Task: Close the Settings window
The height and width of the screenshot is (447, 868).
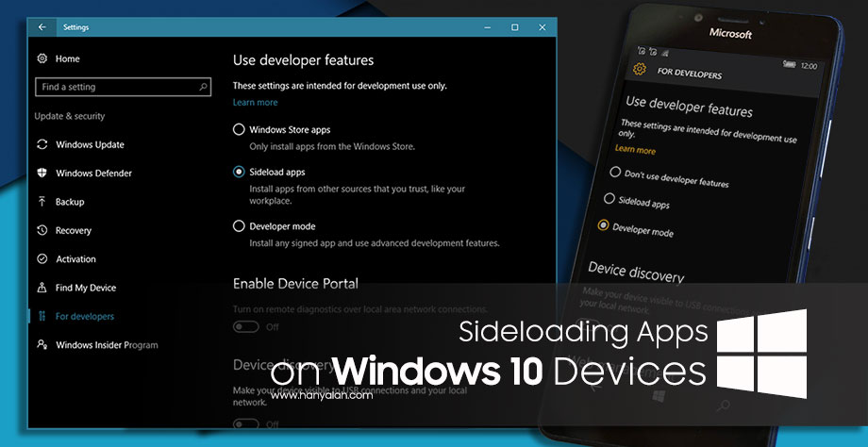Action: click(542, 27)
